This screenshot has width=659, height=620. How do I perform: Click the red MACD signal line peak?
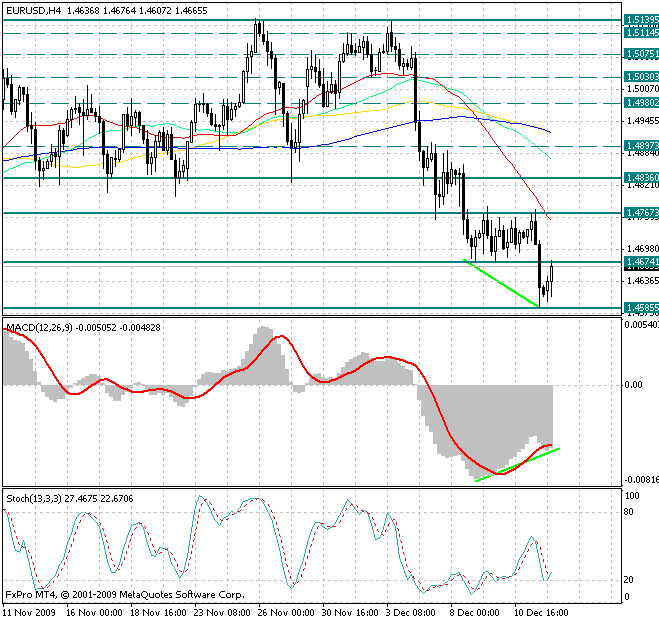(x=283, y=338)
